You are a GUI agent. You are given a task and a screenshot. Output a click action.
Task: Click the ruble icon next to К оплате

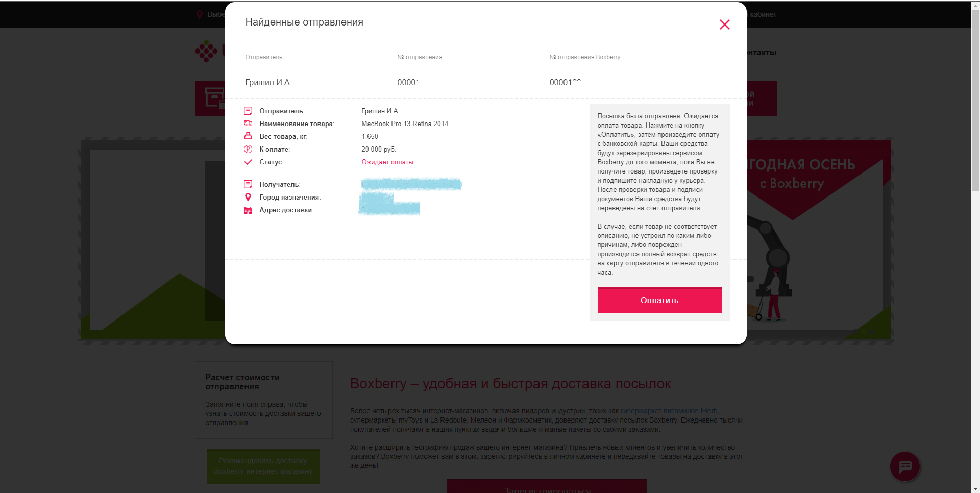248,149
